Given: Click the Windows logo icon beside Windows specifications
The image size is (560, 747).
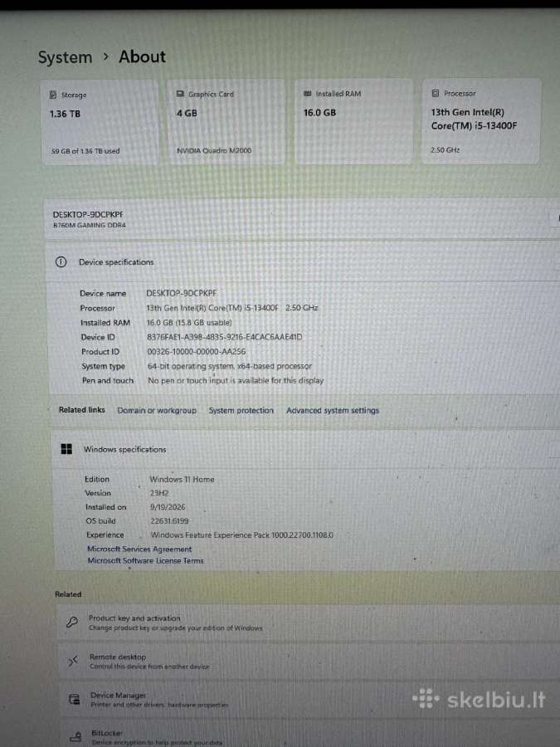Looking at the screenshot, I should 66,449.
